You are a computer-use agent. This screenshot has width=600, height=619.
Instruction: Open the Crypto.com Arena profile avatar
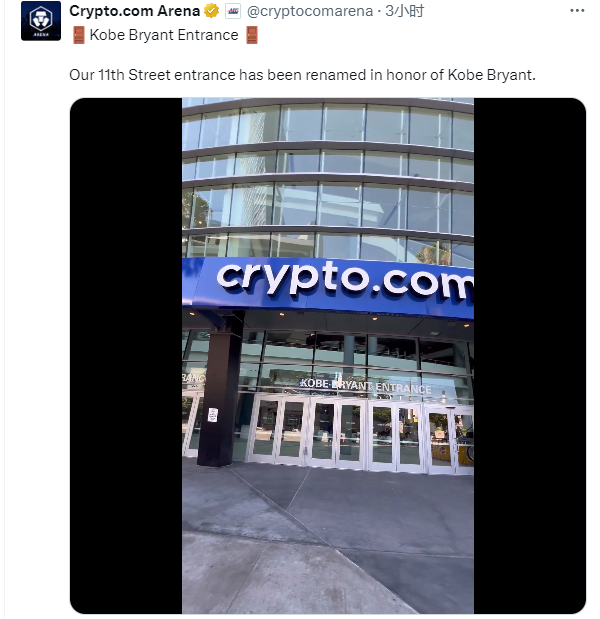(41, 21)
